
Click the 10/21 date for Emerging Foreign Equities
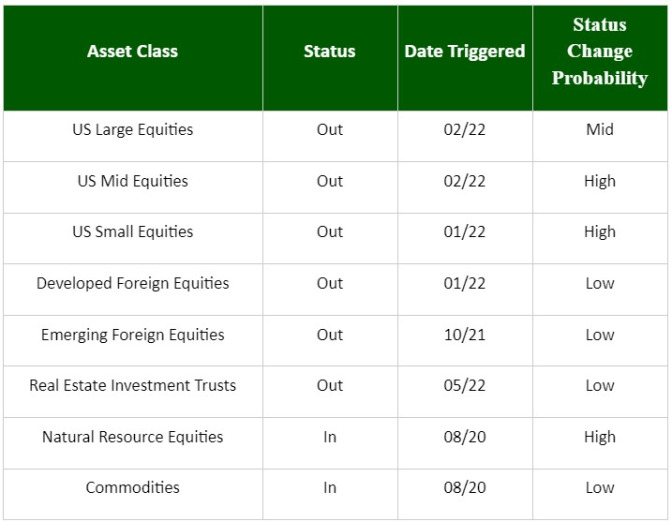465,335
